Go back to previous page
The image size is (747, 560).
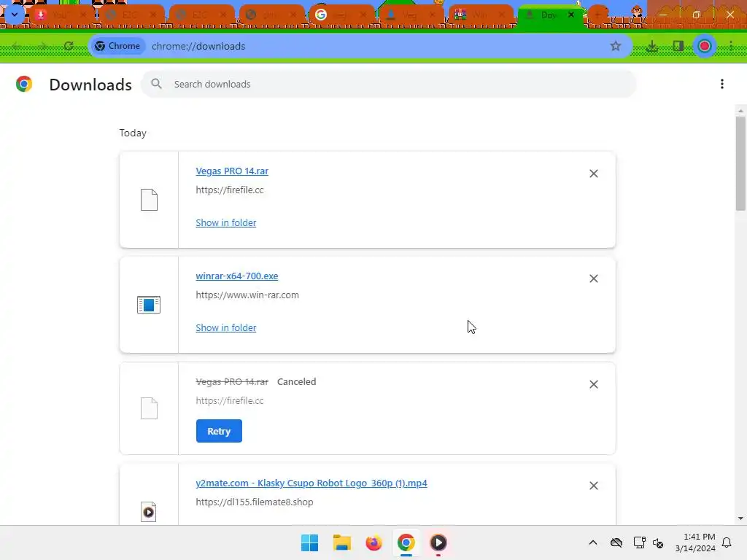click(16, 46)
